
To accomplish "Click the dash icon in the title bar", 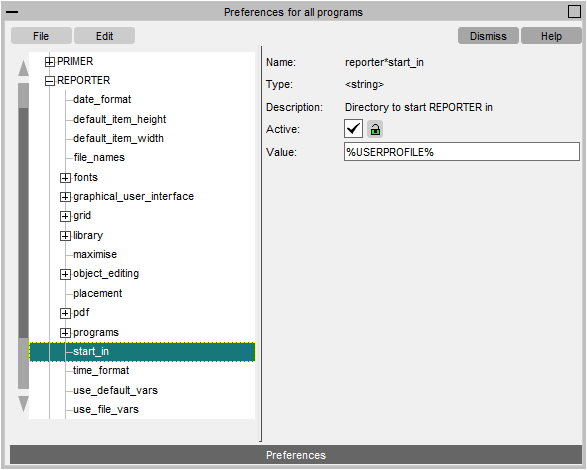I will (12, 12).
